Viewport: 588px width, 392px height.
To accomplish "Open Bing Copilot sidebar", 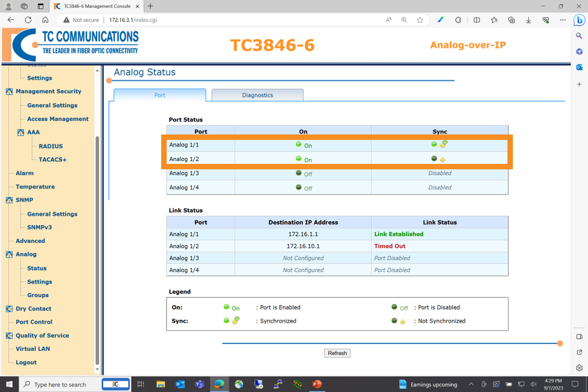I will point(579,20).
